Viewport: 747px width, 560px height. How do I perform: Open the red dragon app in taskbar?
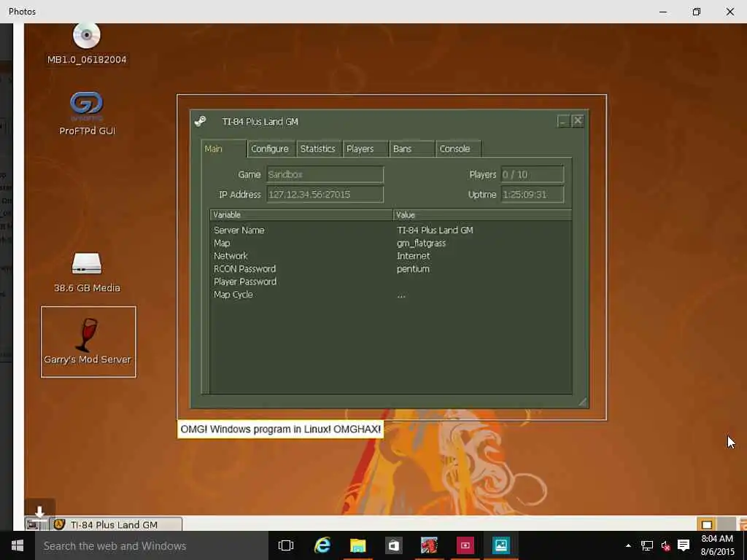(429, 545)
